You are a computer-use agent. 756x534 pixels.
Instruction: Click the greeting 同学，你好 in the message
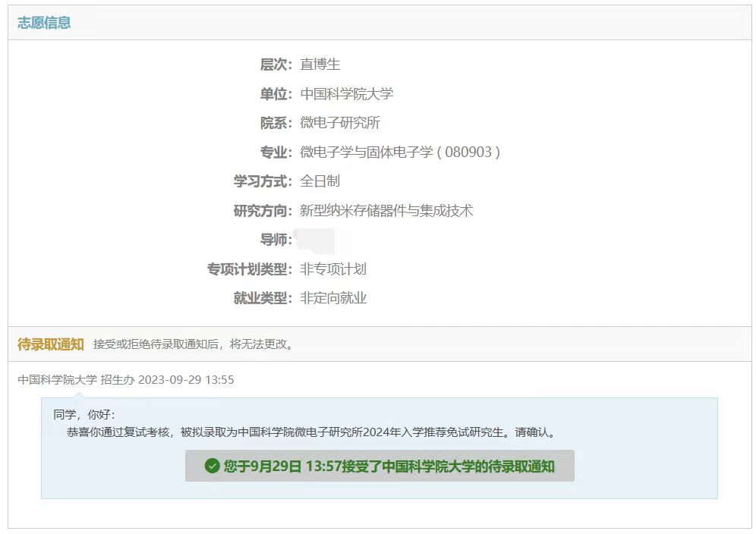(83, 415)
